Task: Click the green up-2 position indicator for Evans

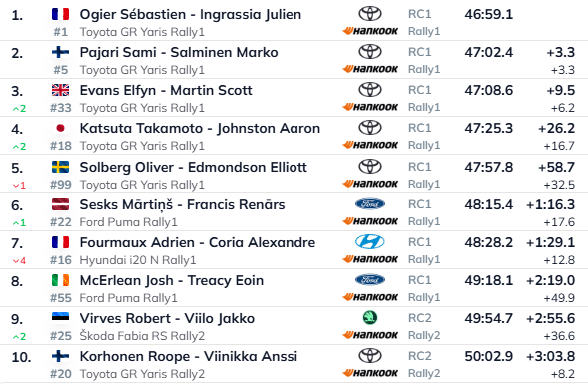Action: pyautogui.click(x=19, y=109)
